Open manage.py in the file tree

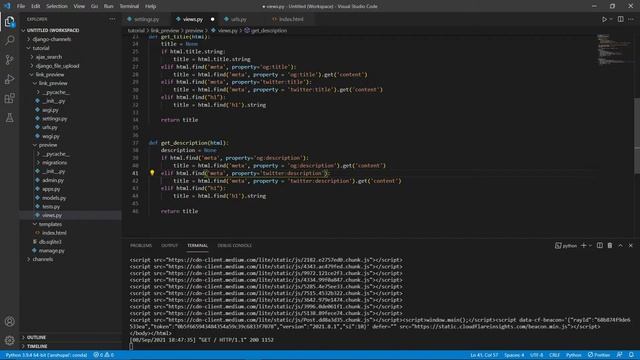pos(51,251)
